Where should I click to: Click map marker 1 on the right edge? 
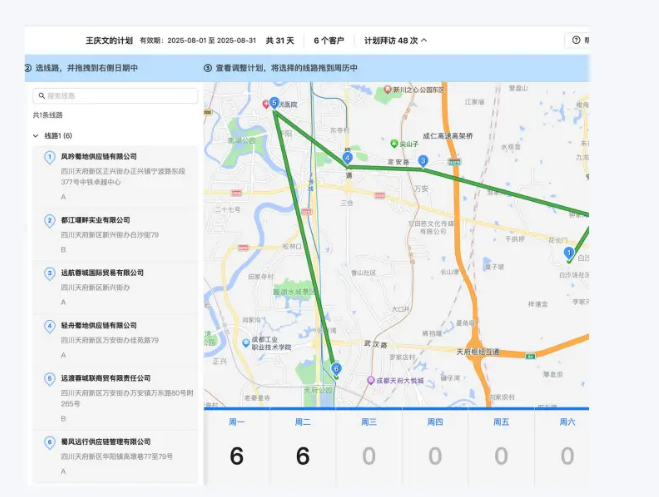[569, 254]
